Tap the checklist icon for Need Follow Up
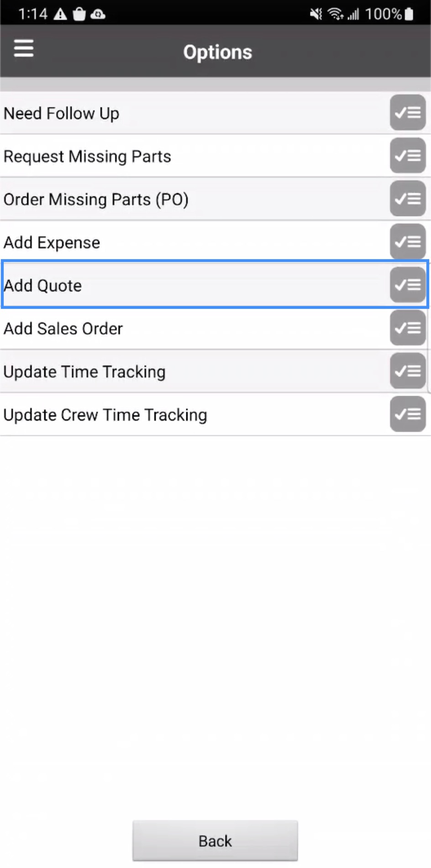This screenshot has width=431, height=868. click(x=408, y=113)
